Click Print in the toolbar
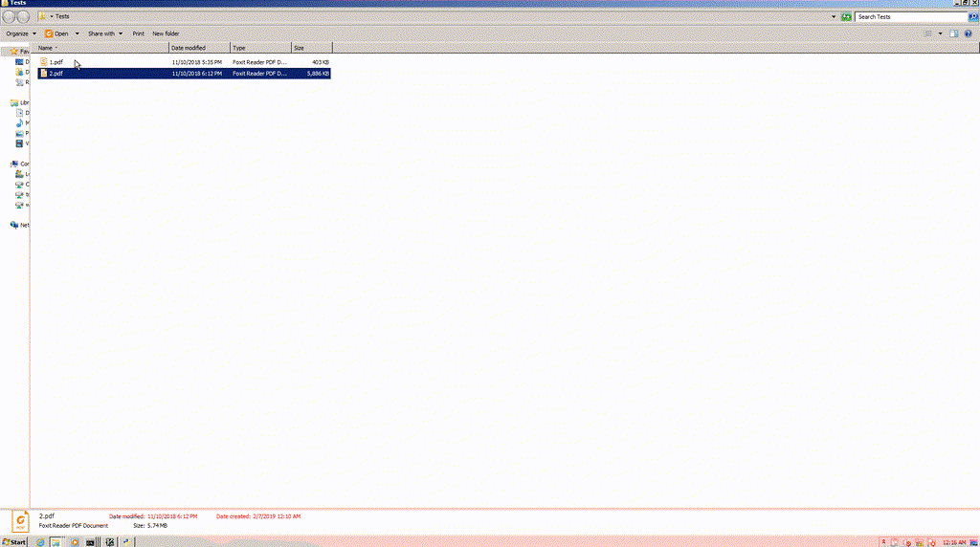Image resolution: width=980 pixels, height=547 pixels. click(138, 33)
